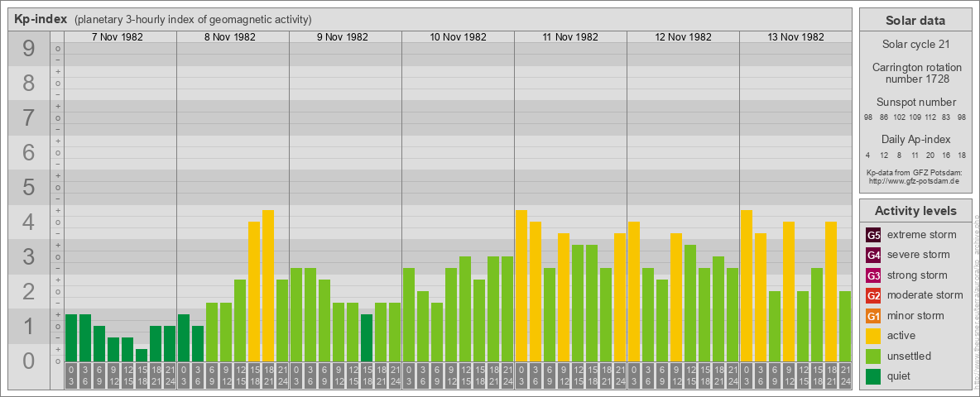Click the 6-9 hour bar on 10 Nov 1982

pyautogui.click(x=437, y=332)
